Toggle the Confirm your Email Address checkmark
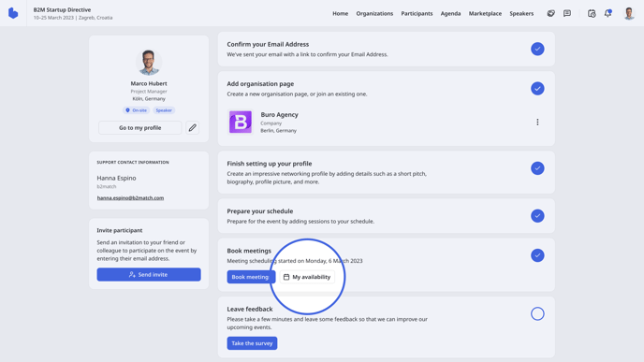The image size is (644, 362). click(x=537, y=49)
